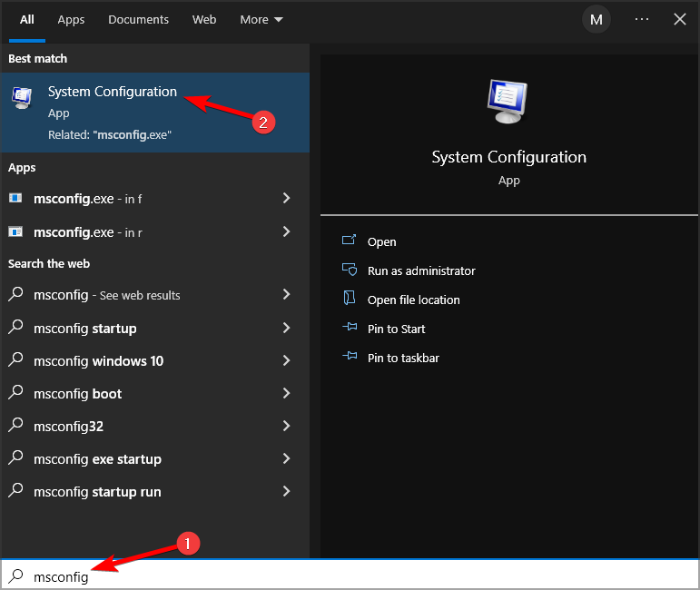Screen dimensions: 700x590
Task: Click the icon beside msconfig.exe - in r
Action: click(x=15, y=231)
